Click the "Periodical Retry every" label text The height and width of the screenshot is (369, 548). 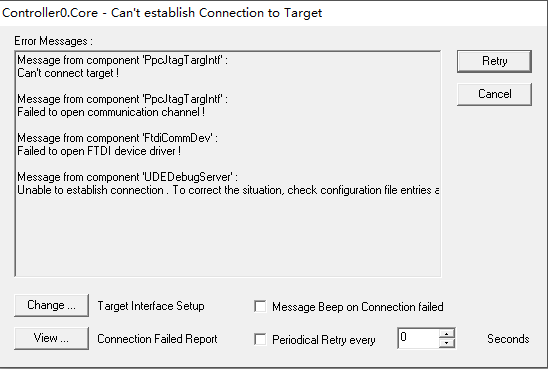tap(324, 340)
